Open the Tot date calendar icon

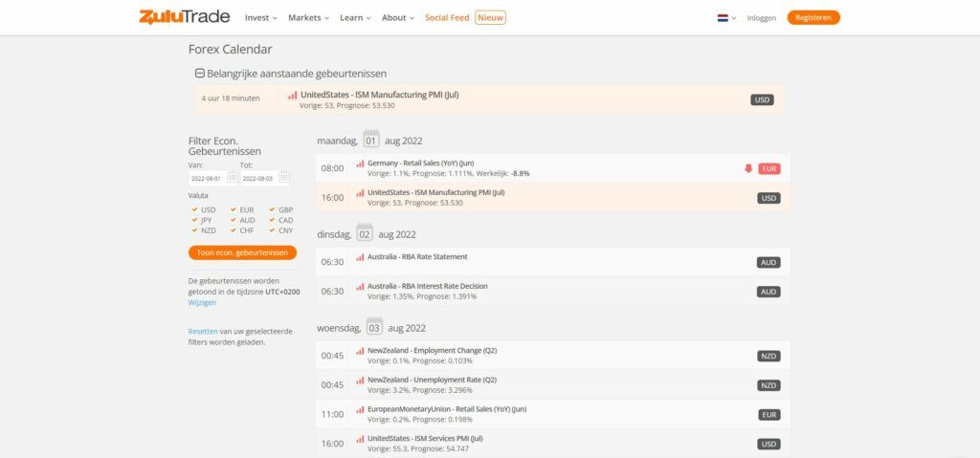coord(283,178)
